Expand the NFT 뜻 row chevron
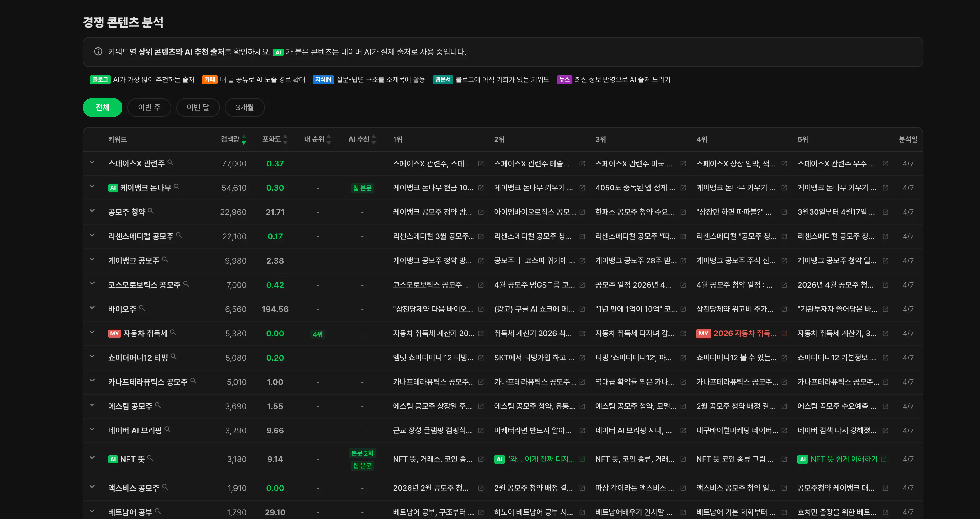The height and width of the screenshot is (519, 980). click(x=92, y=458)
